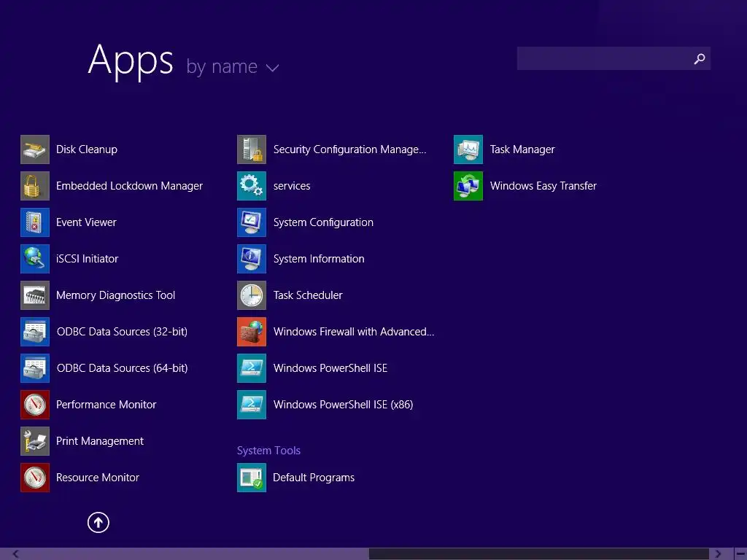Open Print Management printer icon

(x=35, y=441)
